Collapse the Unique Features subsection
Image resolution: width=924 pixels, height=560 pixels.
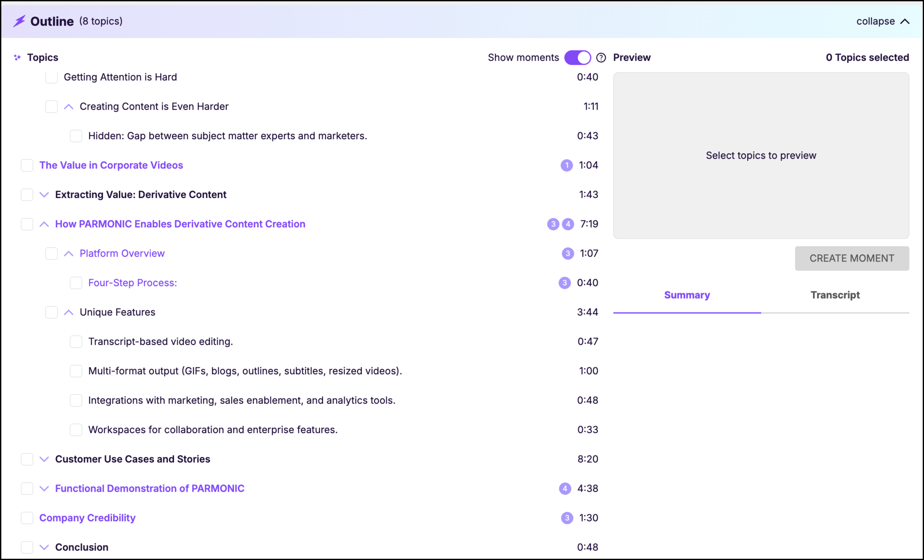(x=69, y=312)
